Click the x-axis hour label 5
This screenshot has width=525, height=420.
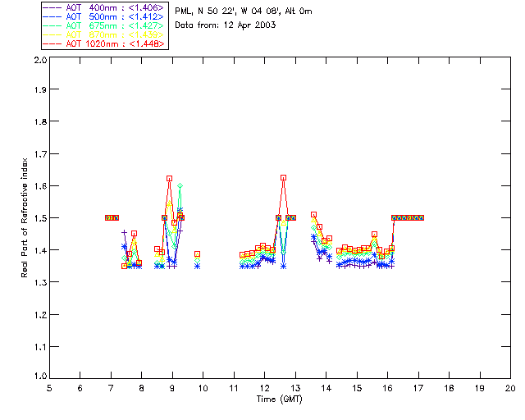[49, 388]
